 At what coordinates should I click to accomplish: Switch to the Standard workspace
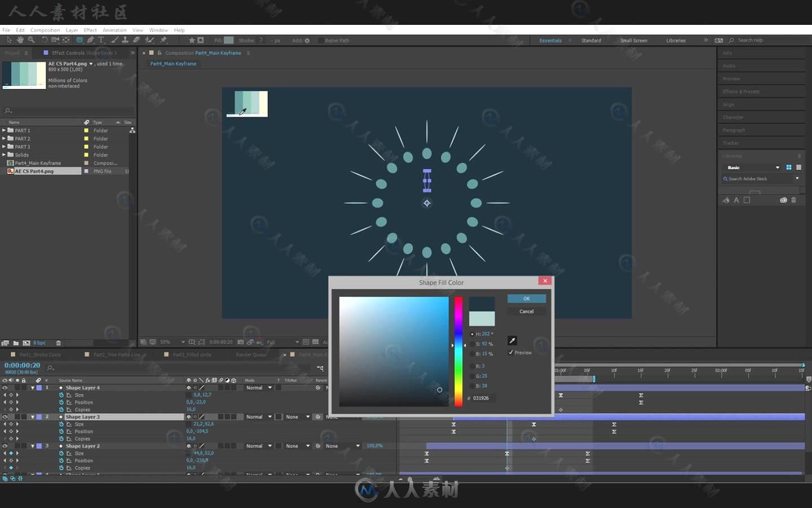tap(591, 41)
